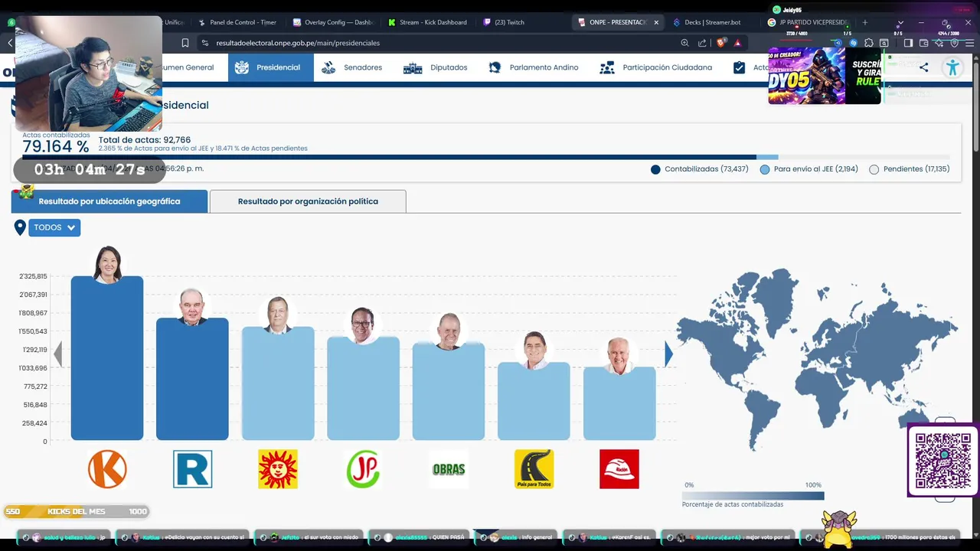Click the Senadores icon in navigation
980x551 pixels.
[328, 67]
